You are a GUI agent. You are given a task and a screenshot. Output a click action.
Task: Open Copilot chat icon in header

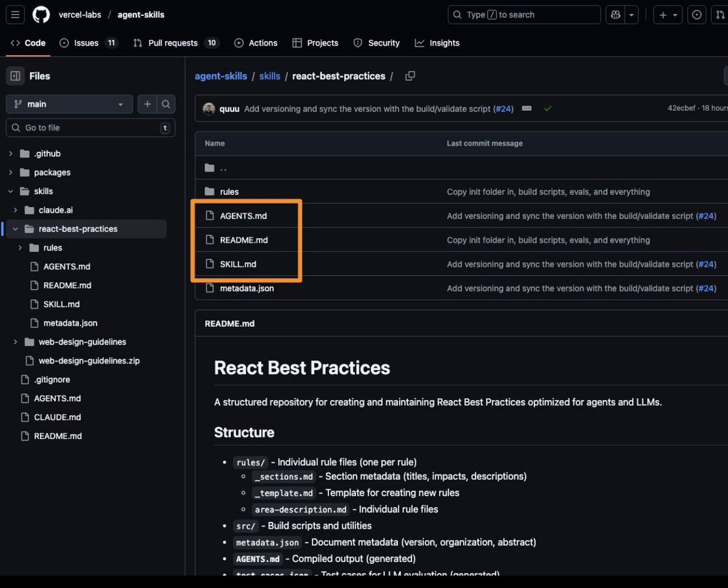pyautogui.click(x=616, y=15)
